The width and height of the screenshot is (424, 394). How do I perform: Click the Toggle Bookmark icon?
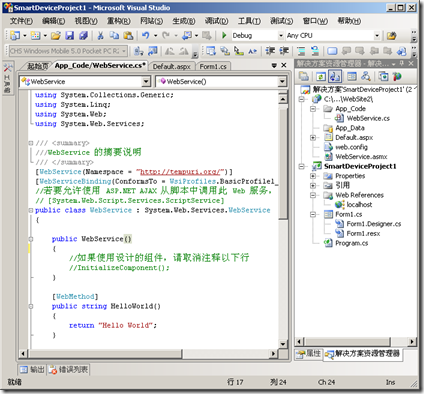tap(332, 51)
